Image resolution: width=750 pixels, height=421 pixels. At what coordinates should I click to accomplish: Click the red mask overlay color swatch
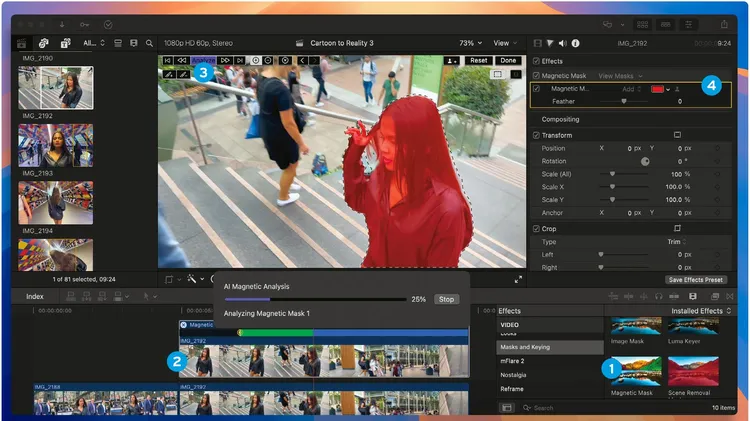(x=657, y=89)
